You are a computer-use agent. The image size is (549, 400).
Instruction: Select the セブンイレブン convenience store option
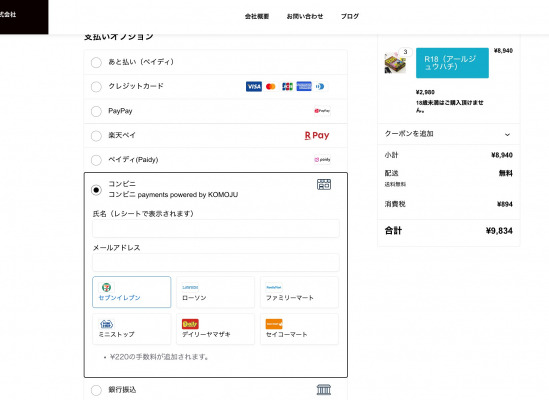click(132, 292)
